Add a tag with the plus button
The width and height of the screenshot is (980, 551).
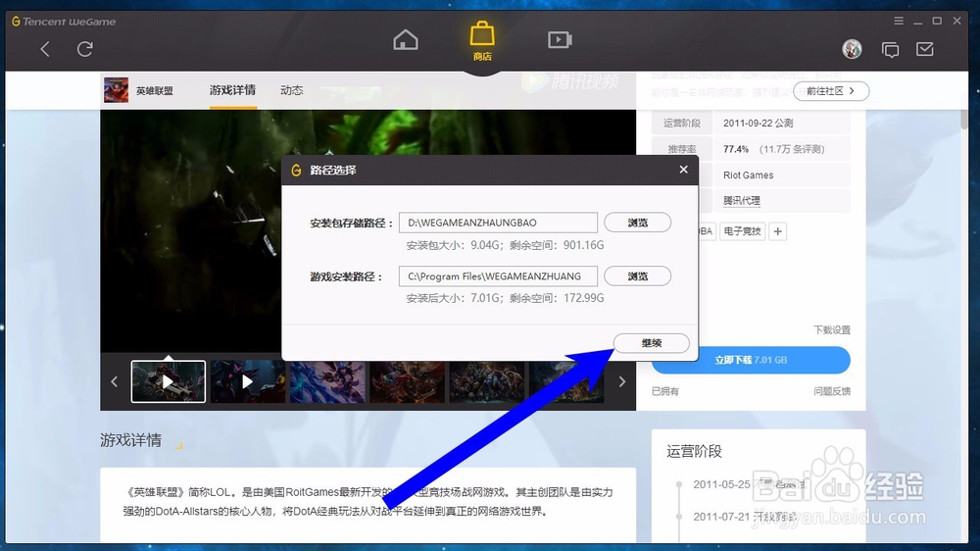(777, 231)
